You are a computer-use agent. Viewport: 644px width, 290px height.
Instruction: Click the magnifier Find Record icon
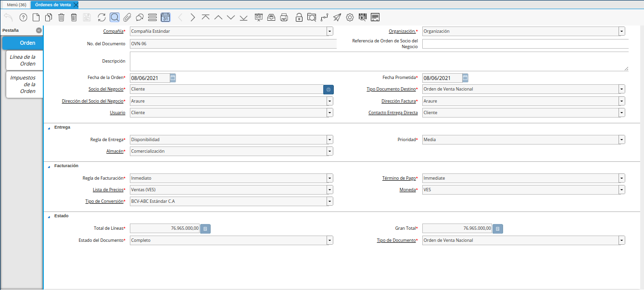114,17
